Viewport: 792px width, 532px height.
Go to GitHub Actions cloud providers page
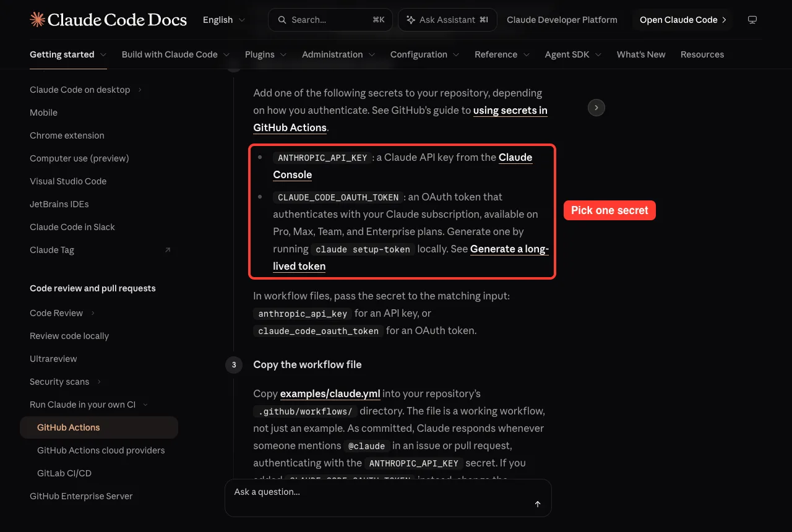(x=101, y=450)
